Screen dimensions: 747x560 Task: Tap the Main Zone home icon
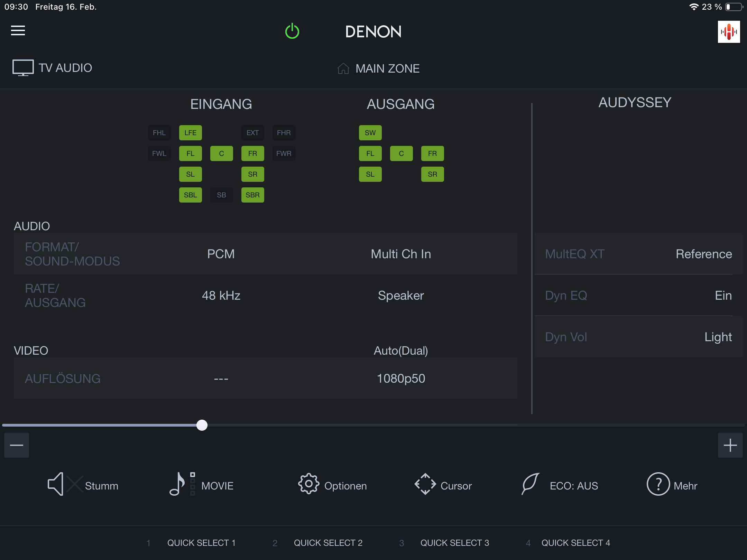343,68
